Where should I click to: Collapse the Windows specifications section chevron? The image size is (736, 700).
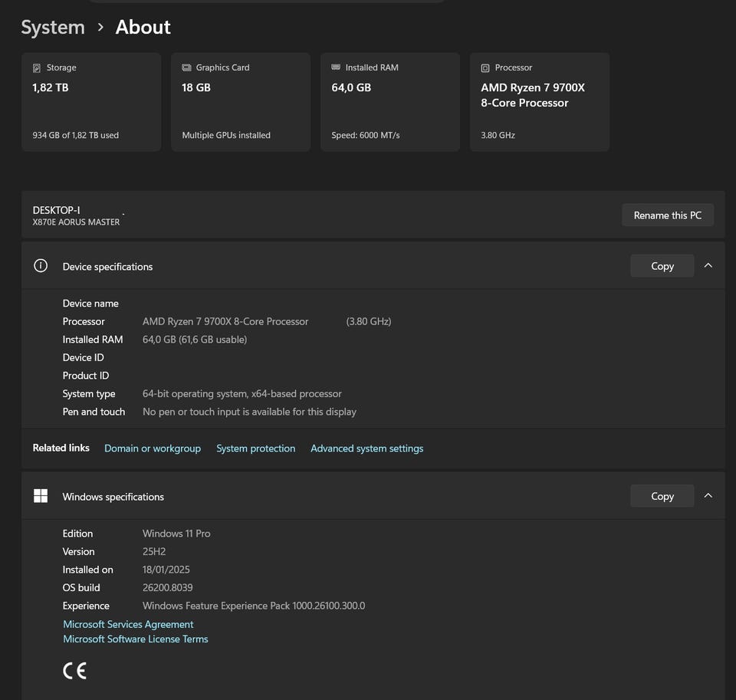tap(708, 496)
